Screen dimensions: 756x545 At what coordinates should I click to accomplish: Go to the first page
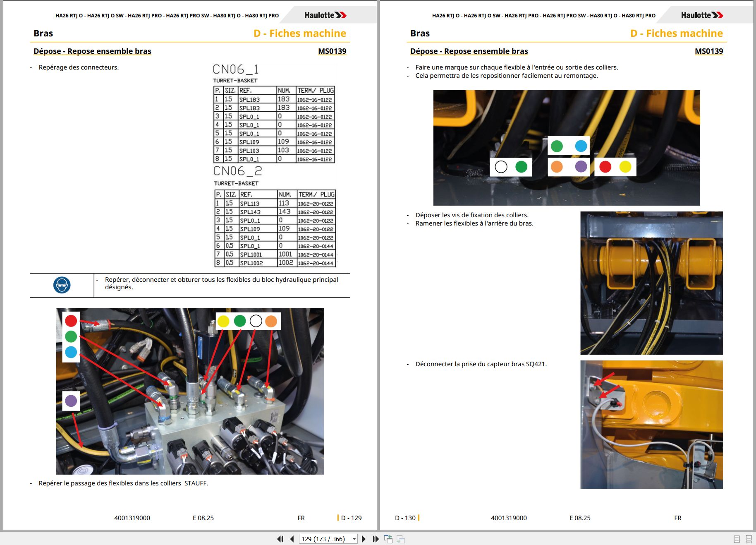[x=280, y=539]
